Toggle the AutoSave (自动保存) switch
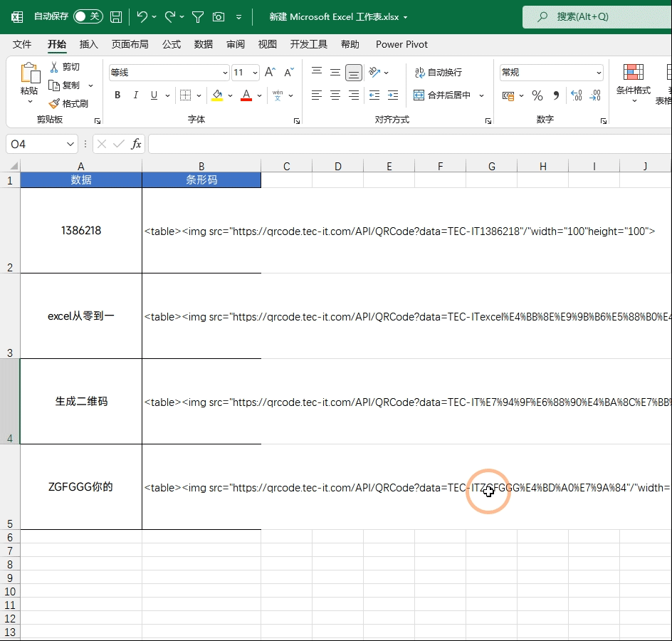672x641 pixels. [88, 16]
